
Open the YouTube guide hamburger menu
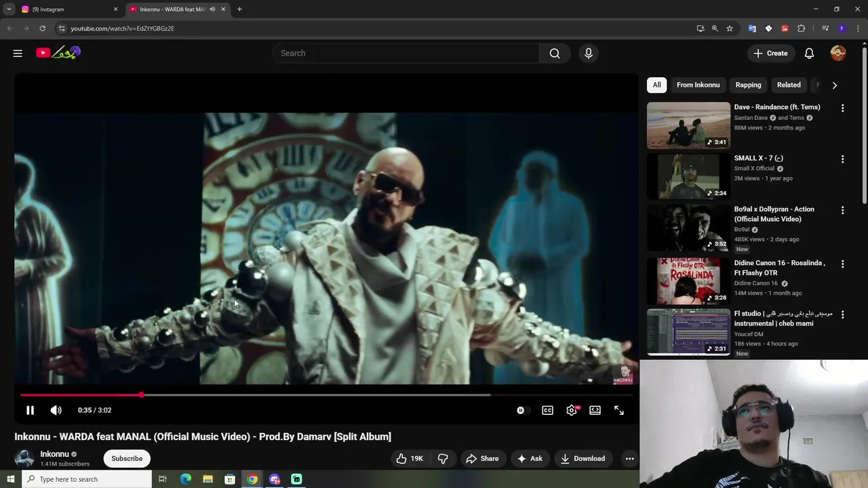coord(18,53)
